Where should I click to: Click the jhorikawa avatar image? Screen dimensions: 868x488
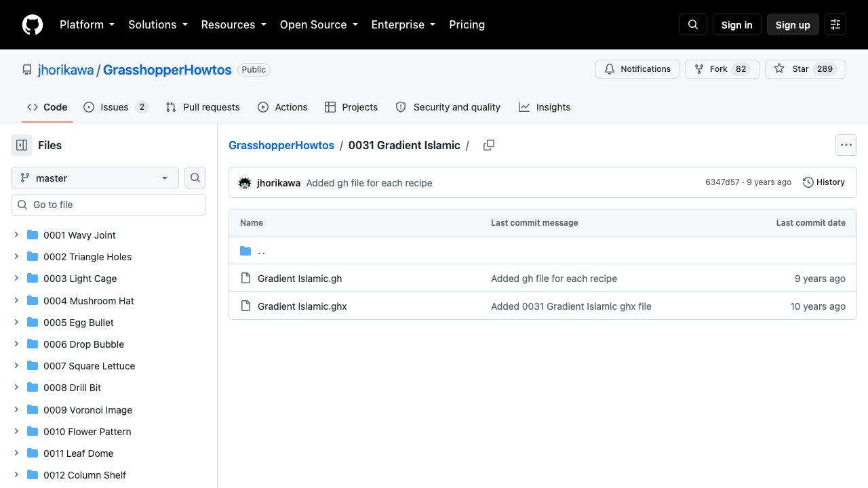tap(245, 182)
